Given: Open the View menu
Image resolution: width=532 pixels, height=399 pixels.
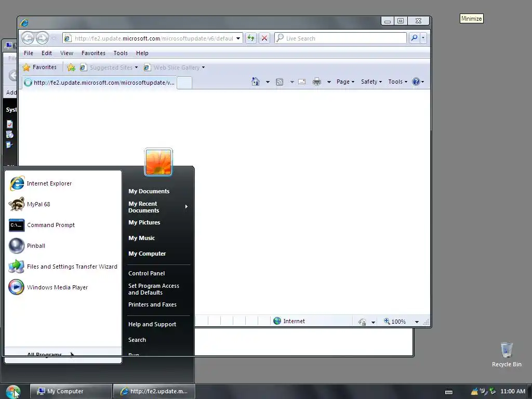Looking at the screenshot, I should [x=66, y=54].
